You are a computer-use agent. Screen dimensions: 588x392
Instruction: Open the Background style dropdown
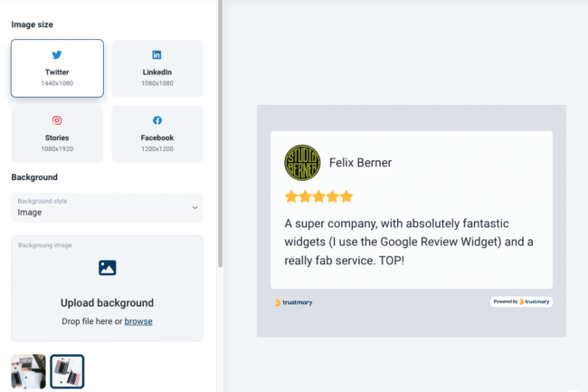pos(107,207)
